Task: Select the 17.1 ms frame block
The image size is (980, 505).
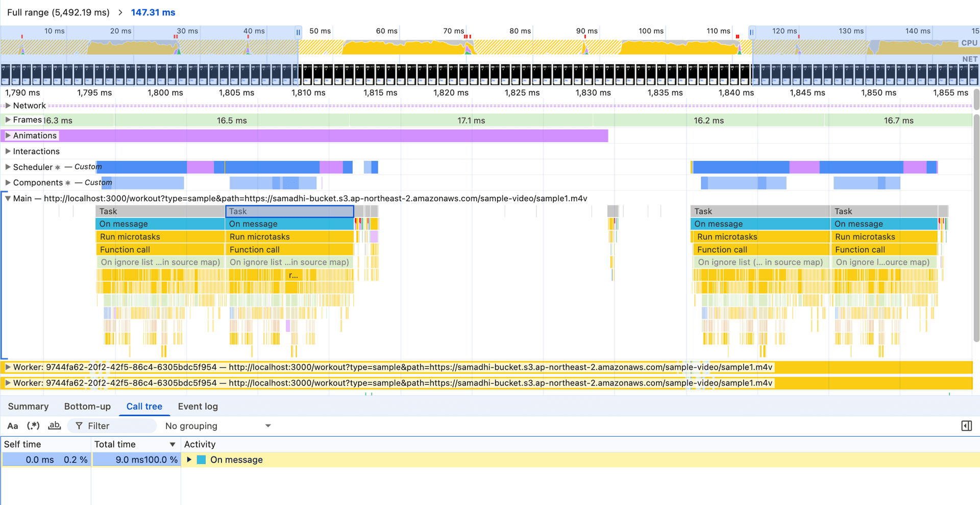Action: click(x=471, y=121)
